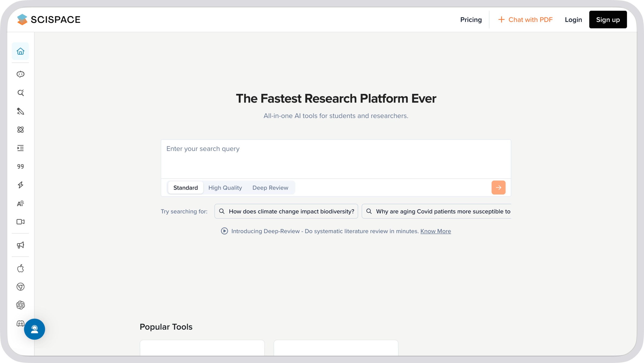
Task: Open the Chat with PDF sidebar icon
Action: (20, 74)
